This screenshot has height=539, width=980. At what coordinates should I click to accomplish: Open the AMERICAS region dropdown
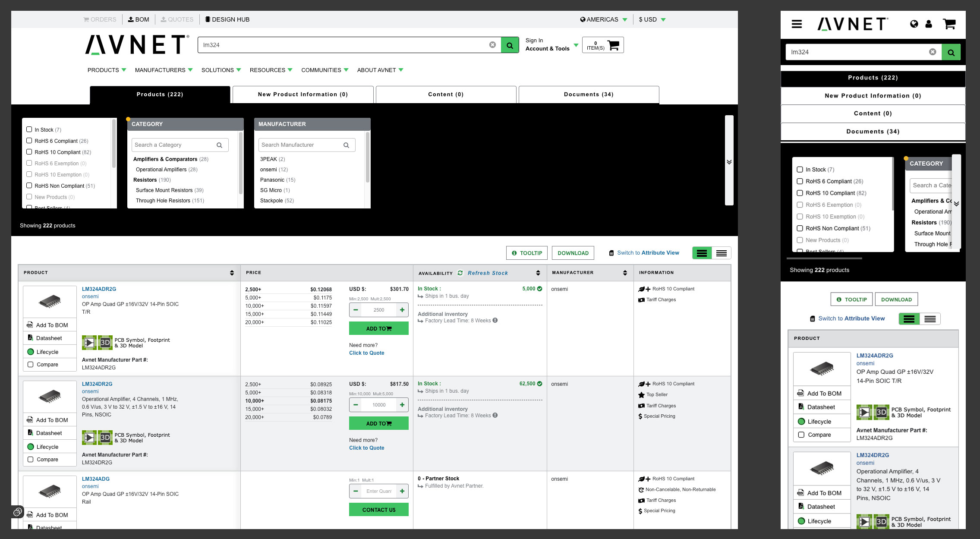[603, 19]
